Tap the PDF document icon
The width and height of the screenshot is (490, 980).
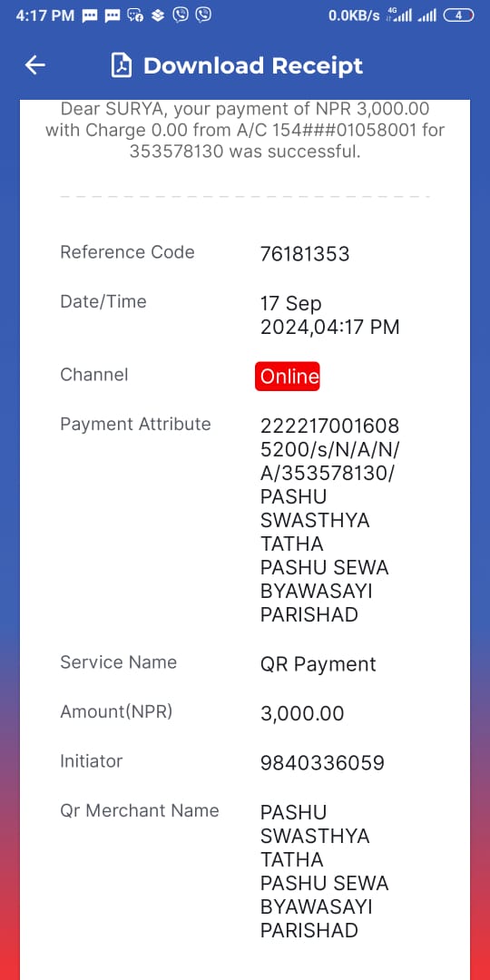coord(122,65)
